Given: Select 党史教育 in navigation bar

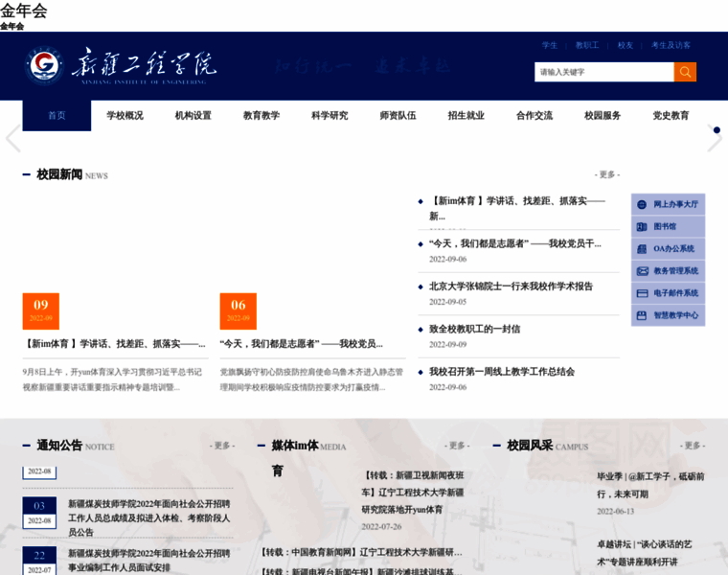Looking at the screenshot, I should (x=671, y=116).
